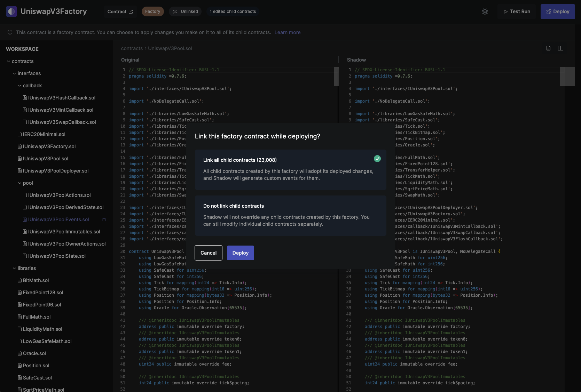581x392 pixels.
Task: Click the Shadow pane minimap scrollbar
Action: 567,77
